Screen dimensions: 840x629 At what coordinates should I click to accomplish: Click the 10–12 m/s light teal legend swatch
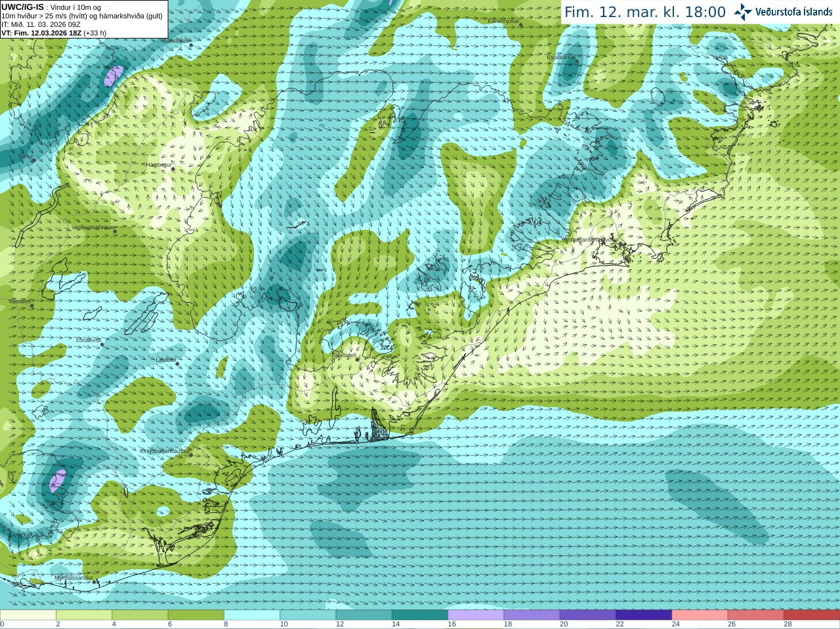pos(308,615)
